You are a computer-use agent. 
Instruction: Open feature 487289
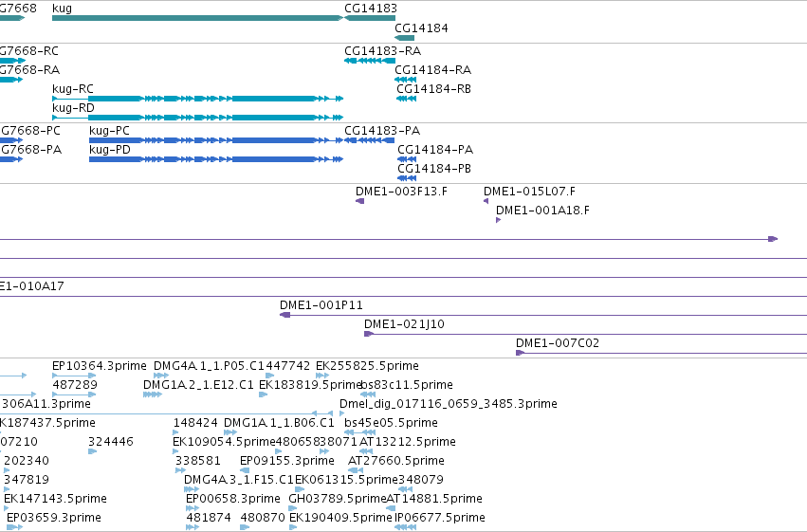click(74, 394)
